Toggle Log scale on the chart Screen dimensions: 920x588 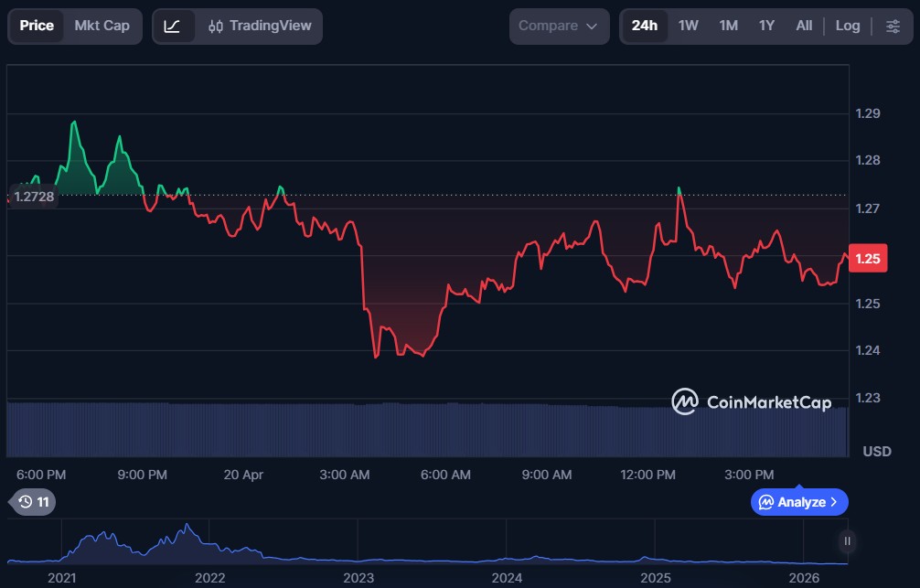[847, 26]
